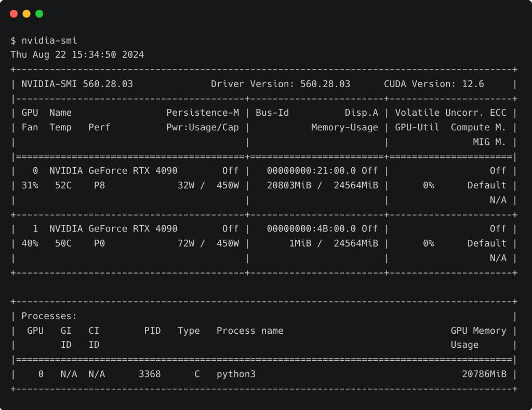This screenshot has height=410, width=532.
Task: Click the "Type" column header
Action: pyautogui.click(x=189, y=331)
